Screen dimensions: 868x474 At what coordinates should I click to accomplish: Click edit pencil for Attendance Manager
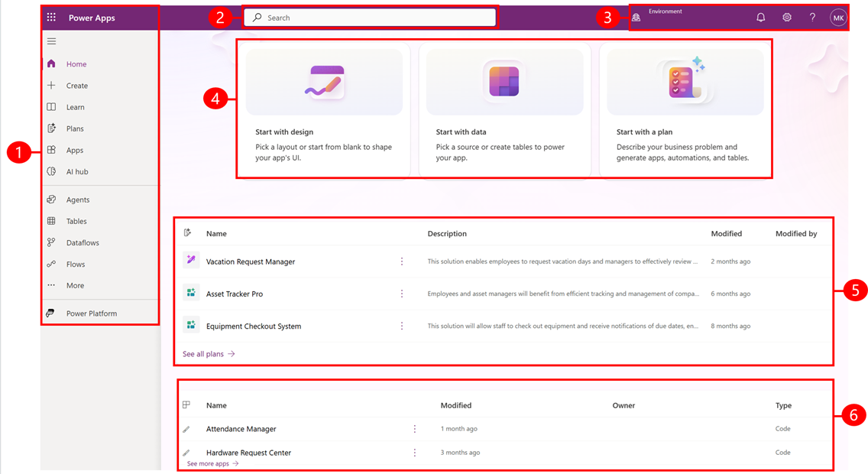pyautogui.click(x=186, y=429)
